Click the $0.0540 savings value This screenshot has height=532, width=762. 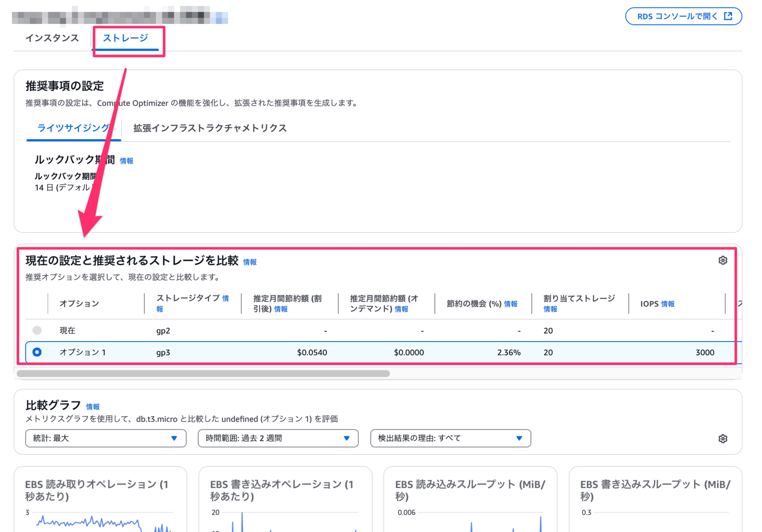[312, 353]
